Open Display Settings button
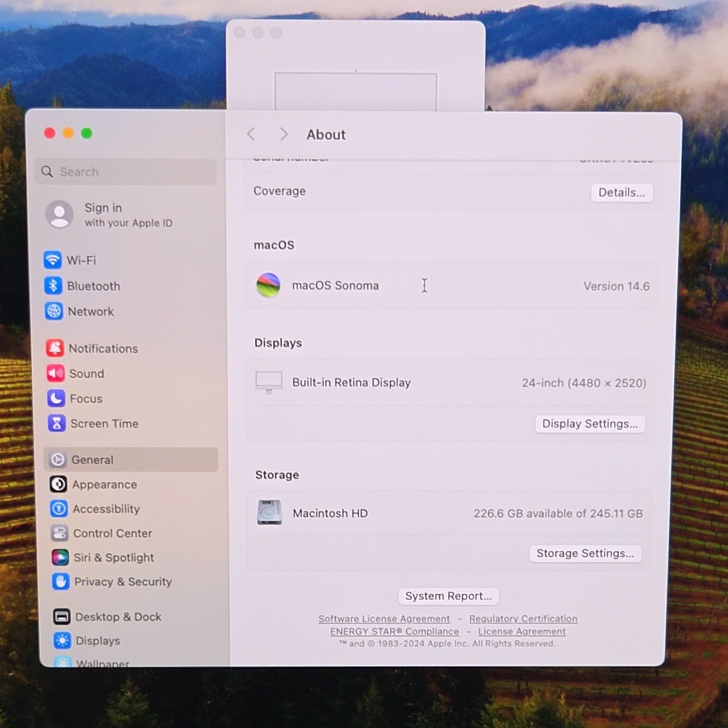This screenshot has width=728, height=728. 590,424
